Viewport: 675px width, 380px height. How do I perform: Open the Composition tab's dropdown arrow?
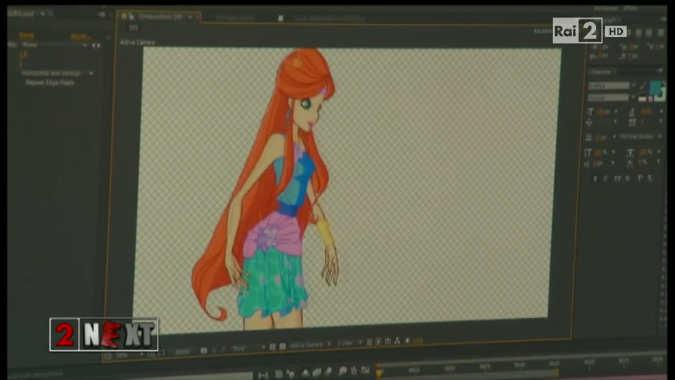pos(190,16)
